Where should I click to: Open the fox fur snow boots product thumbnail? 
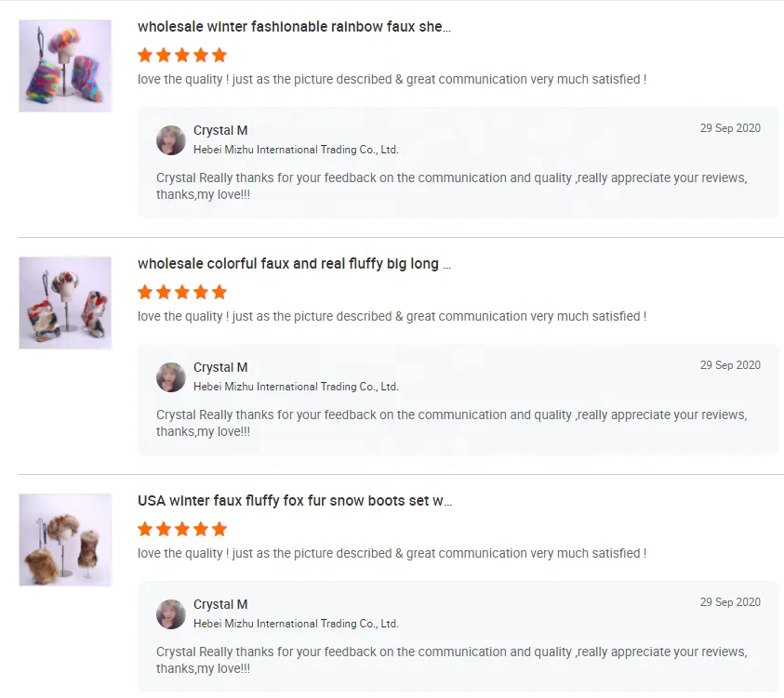[x=65, y=540]
